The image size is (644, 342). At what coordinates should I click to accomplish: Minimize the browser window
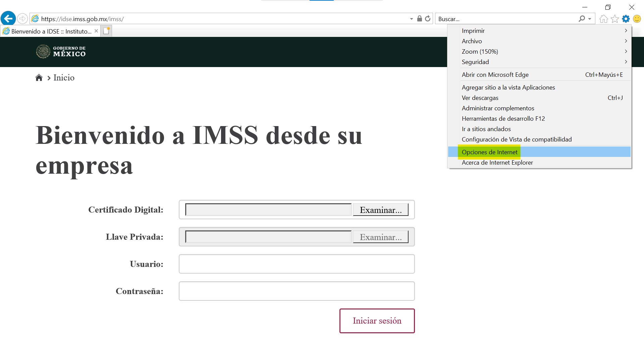585,7
